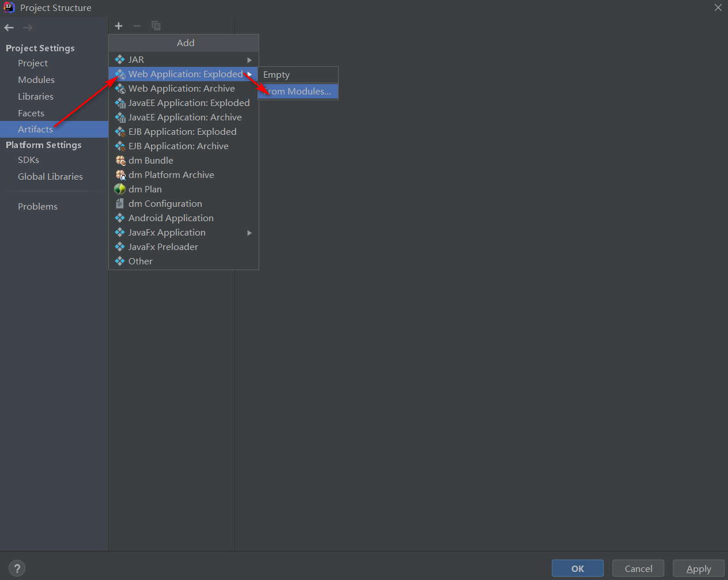Click the dm Configuration document icon

120,204
